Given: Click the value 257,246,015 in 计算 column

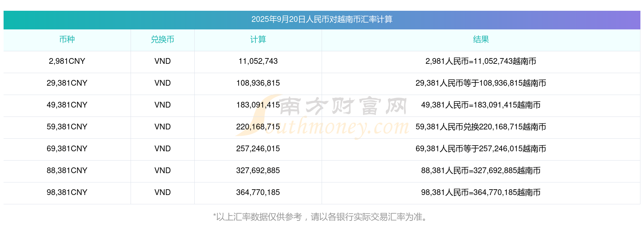Looking at the screenshot, I should (x=258, y=149).
